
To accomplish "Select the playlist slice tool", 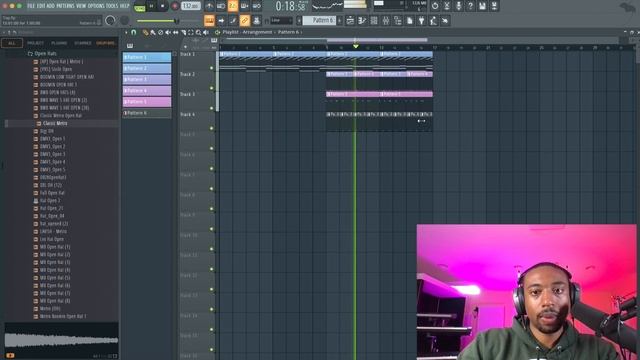I will tap(183, 32).
